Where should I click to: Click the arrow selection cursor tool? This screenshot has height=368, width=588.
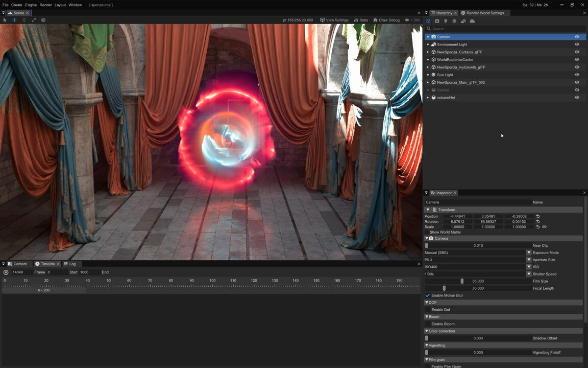pos(5,20)
